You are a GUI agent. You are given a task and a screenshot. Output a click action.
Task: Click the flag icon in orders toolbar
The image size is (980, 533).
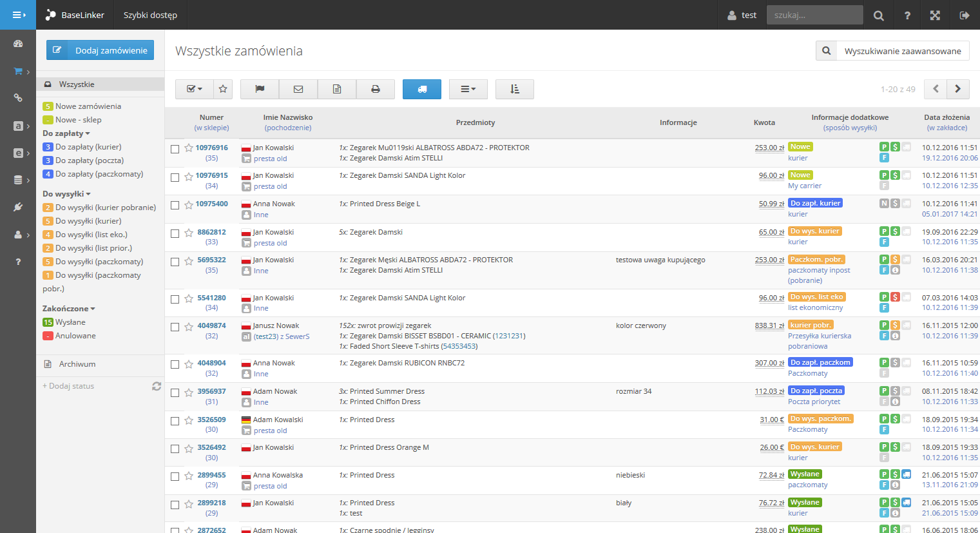click(x=260, y=89)
